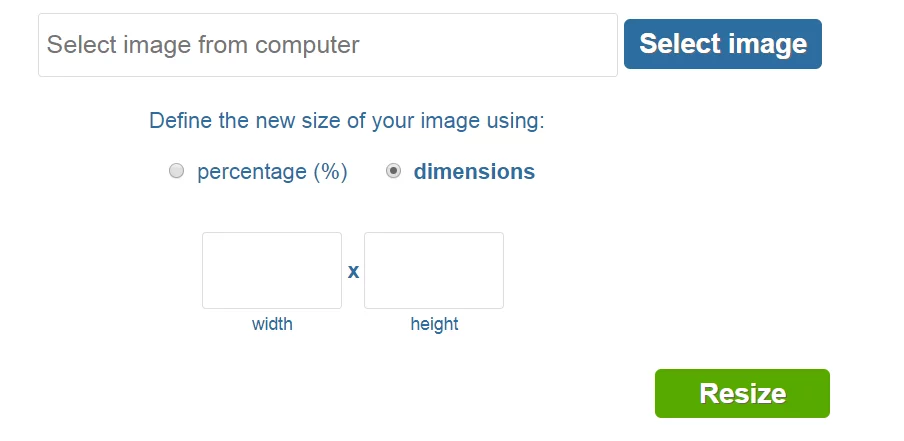Place cursor in the right size box

tap(434, 270)
